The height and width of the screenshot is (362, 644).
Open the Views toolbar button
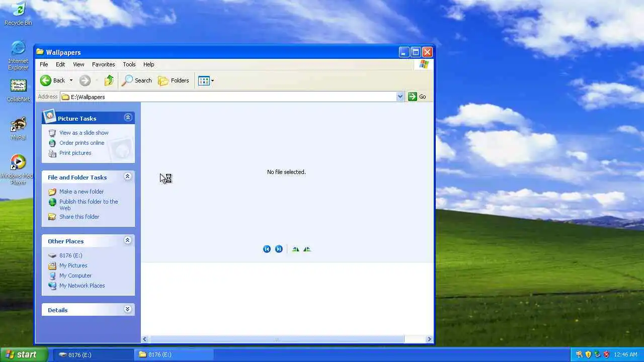pyautogui.click(x=206, y=80)
